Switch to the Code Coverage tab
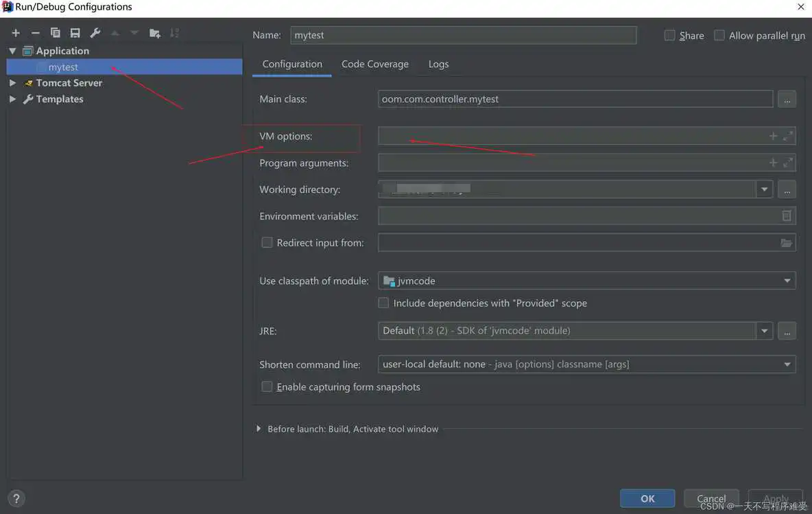 click(374, 64)
